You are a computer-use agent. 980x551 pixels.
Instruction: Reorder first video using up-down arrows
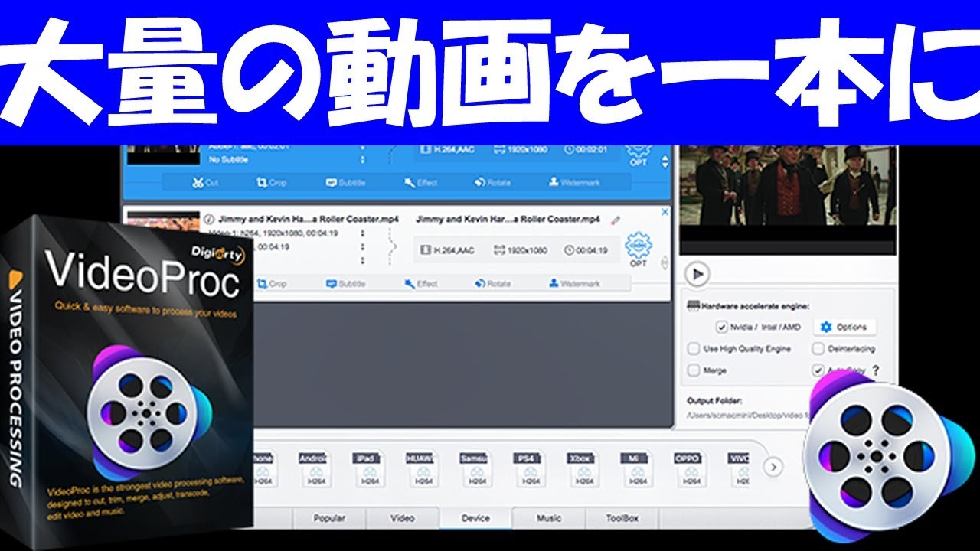[x=665, y=161]
